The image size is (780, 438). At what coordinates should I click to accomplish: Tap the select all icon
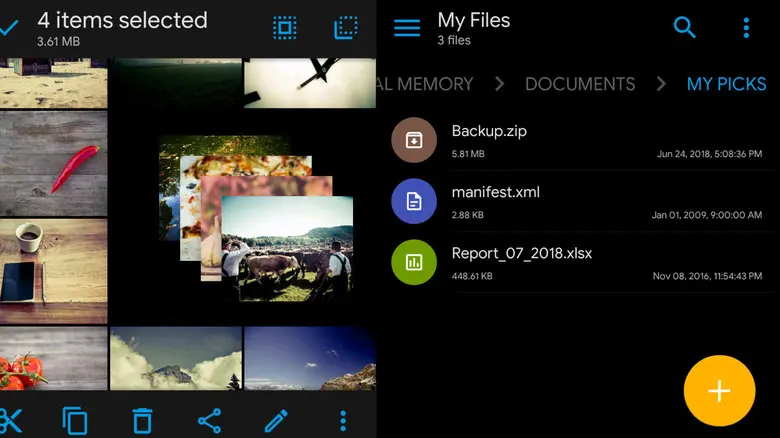(285, 27)
